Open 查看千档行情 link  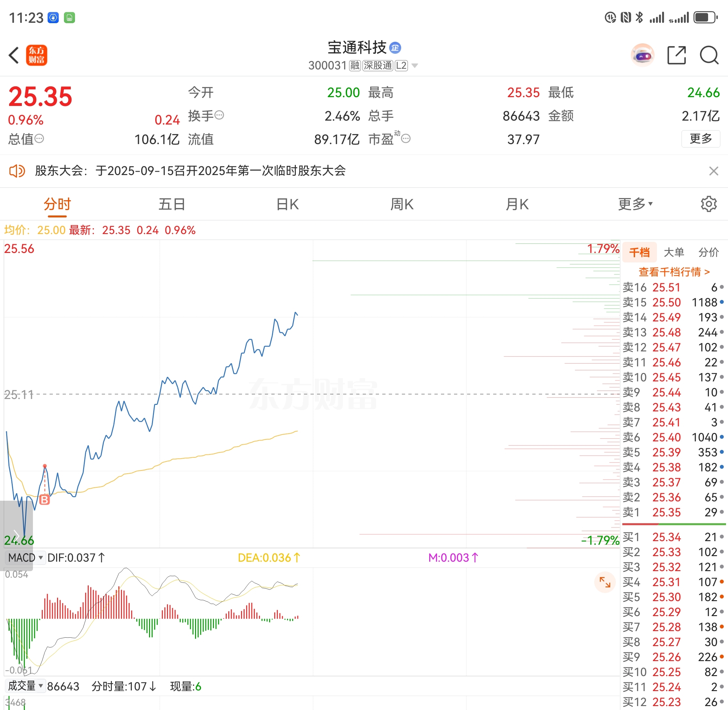click(674, 272)
